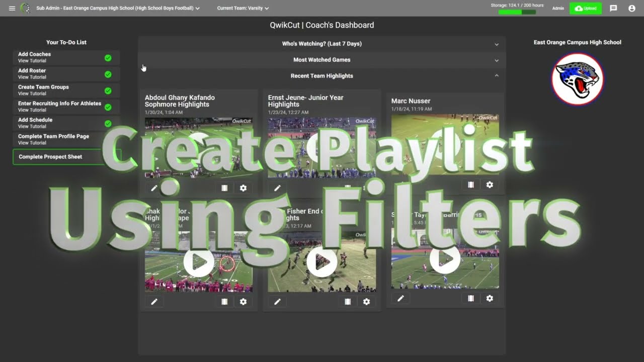Click the storage usage progress bar
Image resolution: width=644 pixels, height=362 pixels.
coord(517,12)
